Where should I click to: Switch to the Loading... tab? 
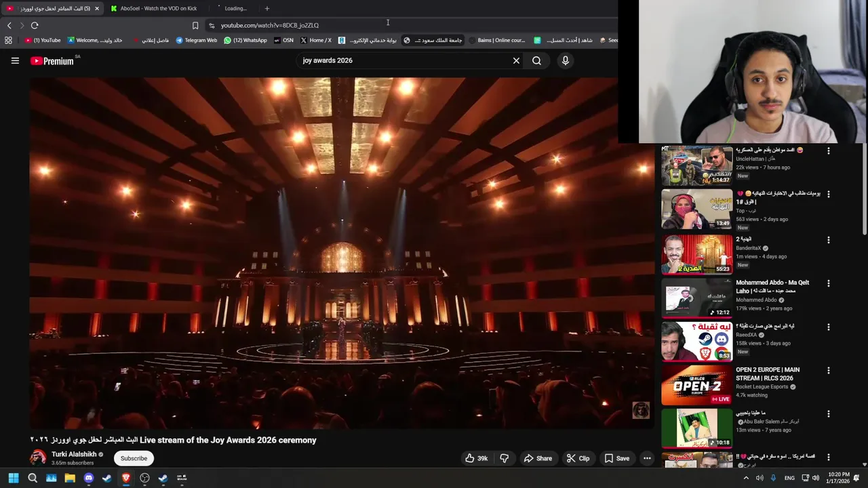(236, 9)
